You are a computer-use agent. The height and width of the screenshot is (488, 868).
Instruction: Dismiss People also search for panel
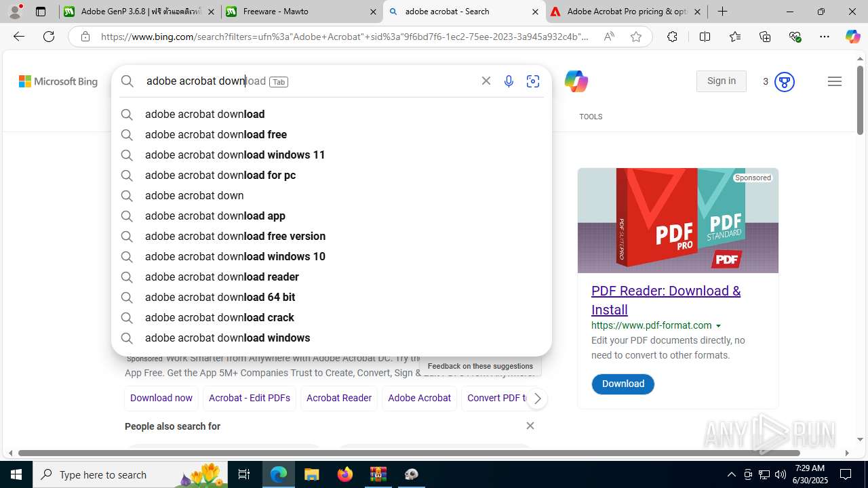pos(530,426)
